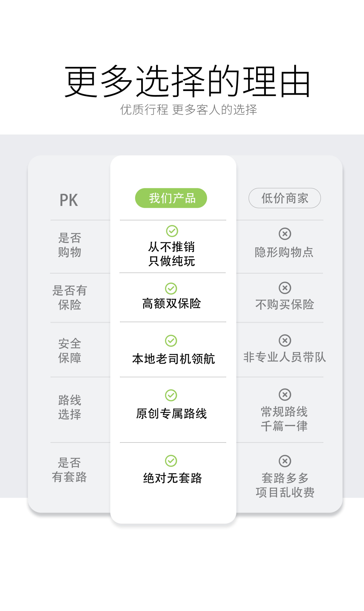Click the PK column header
The height and width of the screenshot is (611, 364).
(x=69, y=200)
